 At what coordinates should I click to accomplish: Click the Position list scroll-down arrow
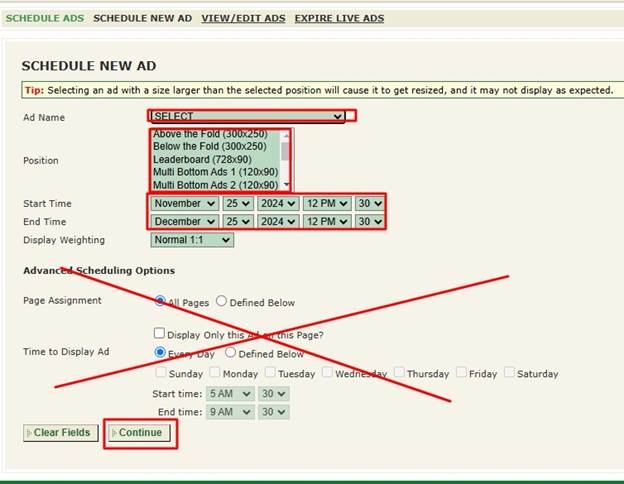pyautogui.click(x=286, y=185)
